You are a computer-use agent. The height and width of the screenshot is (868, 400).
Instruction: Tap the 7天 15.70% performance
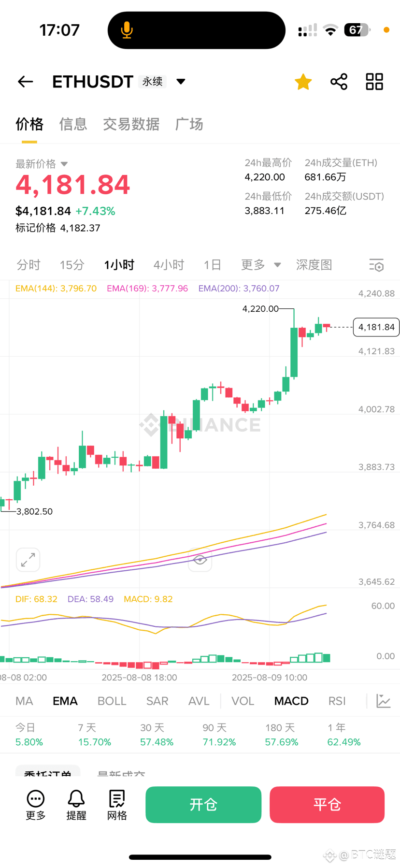[x=94, y=735]
